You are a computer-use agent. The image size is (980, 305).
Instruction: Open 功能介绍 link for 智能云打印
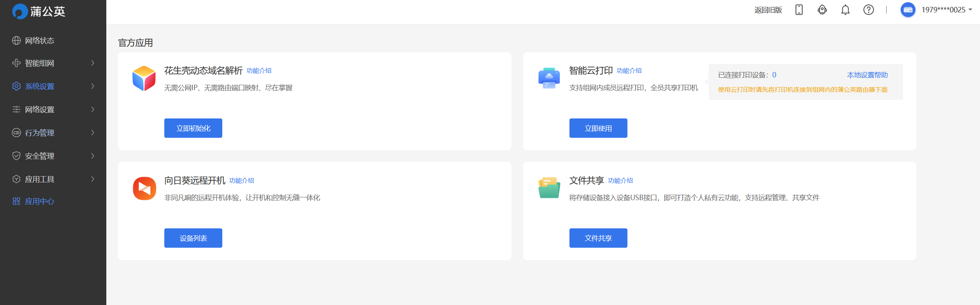[629, 71]
